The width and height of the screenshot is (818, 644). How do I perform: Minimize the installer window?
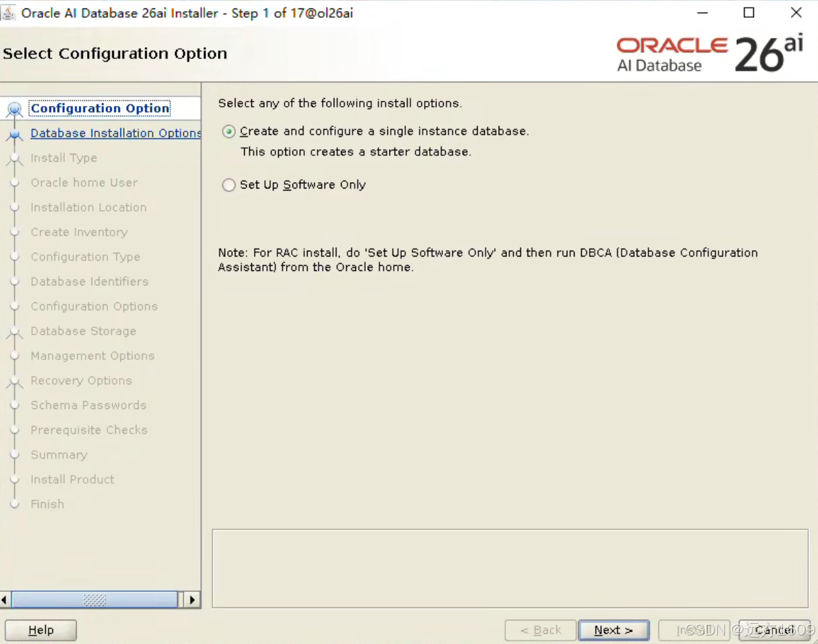[702, 12]
